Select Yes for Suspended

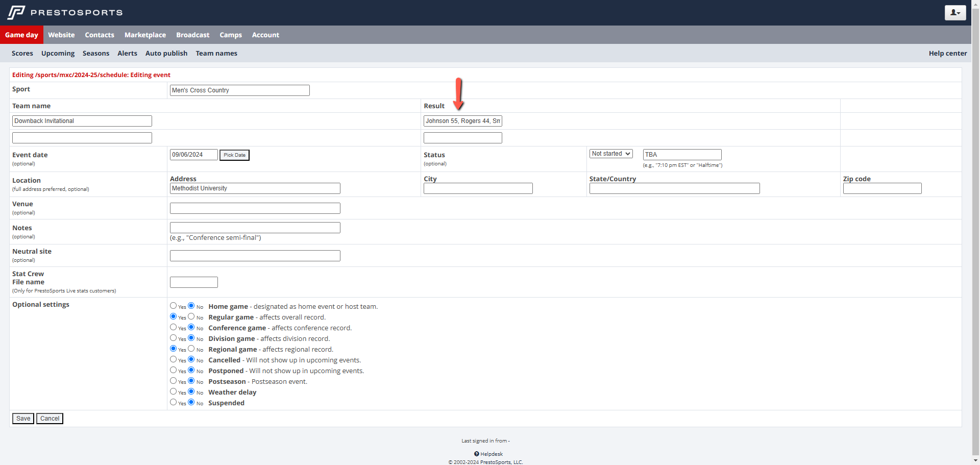pos(174,402)
